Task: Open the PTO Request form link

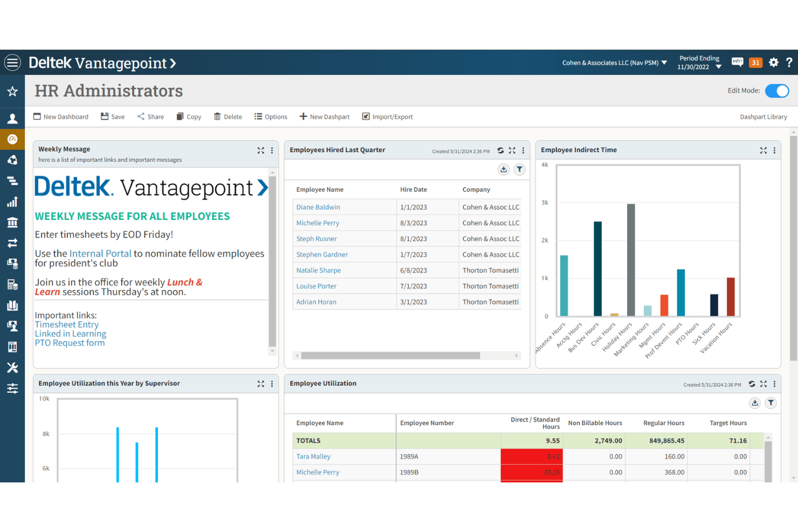Action: [x=70, y=343]
